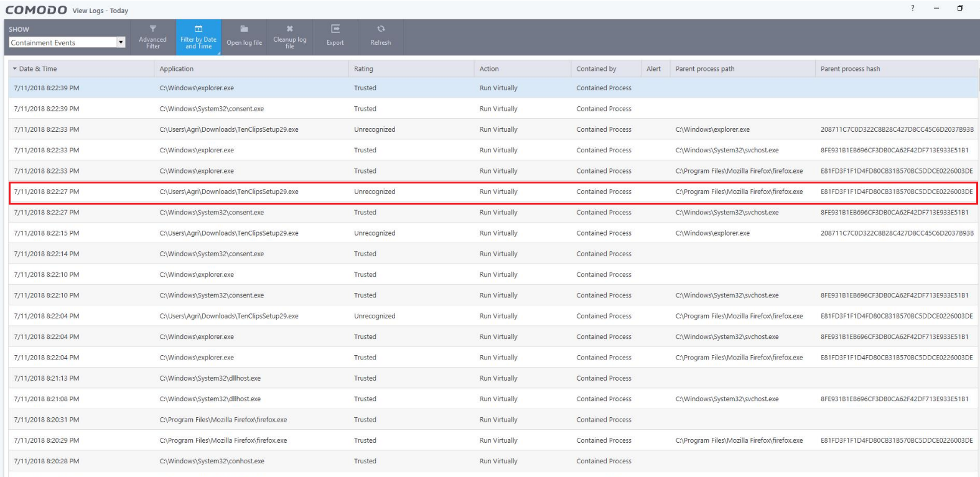
Task: Click the parent hash in the 8:20:29 PM row
Action: [x=897, y=440]
